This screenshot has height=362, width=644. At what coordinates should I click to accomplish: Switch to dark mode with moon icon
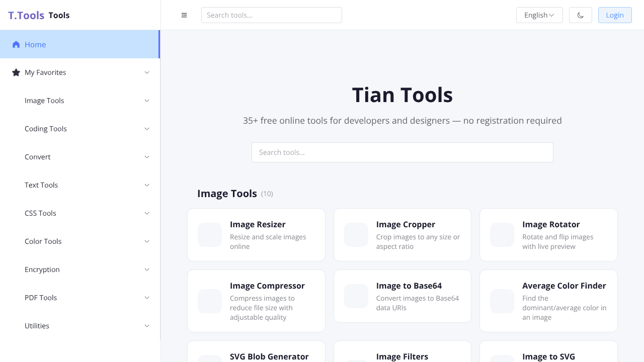click(x=581, y=15)
